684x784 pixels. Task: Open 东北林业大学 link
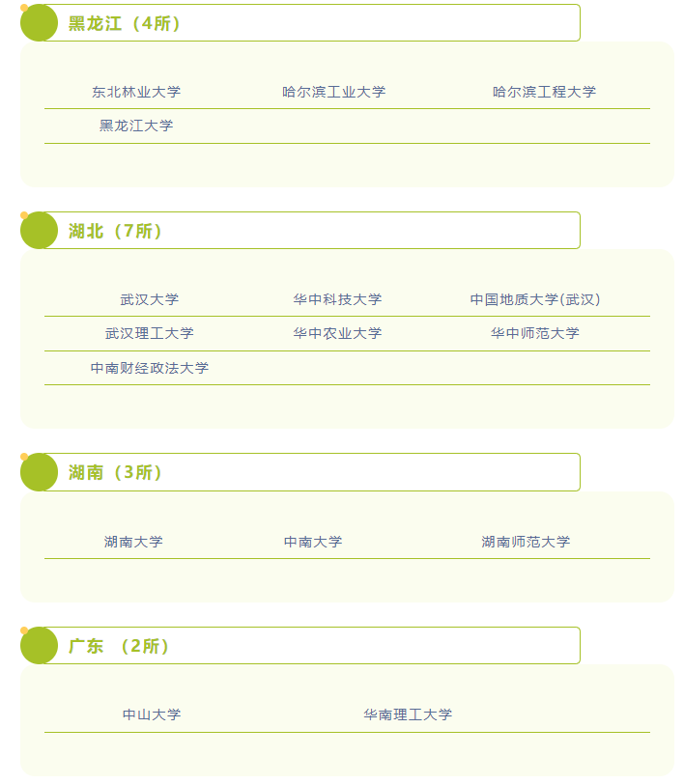pyautogui.click(x=136, y=92)
